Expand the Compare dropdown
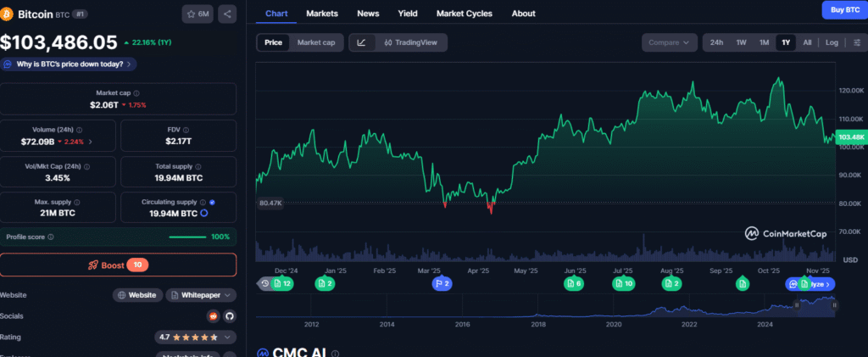The image size is (868, 357). (669, 42)
